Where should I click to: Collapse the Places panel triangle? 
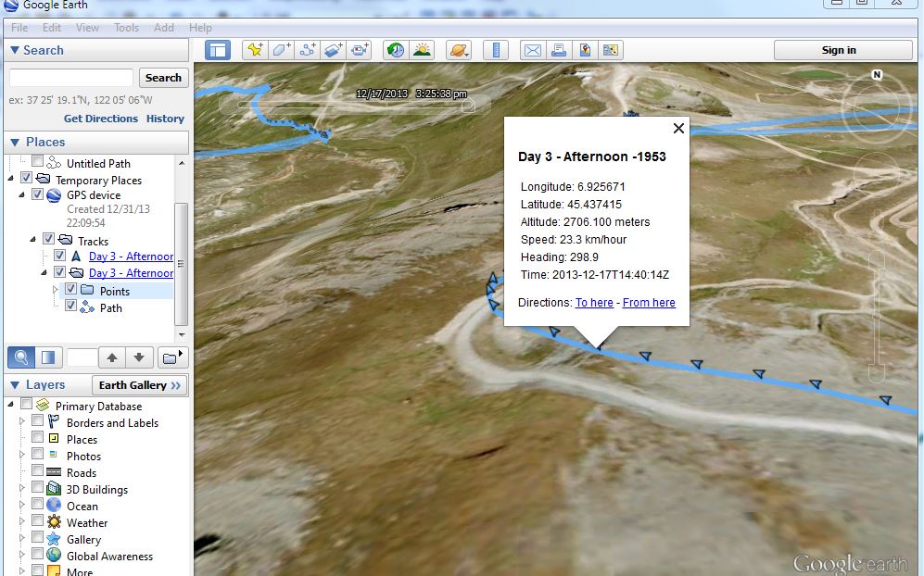click(x=15, y=143)
